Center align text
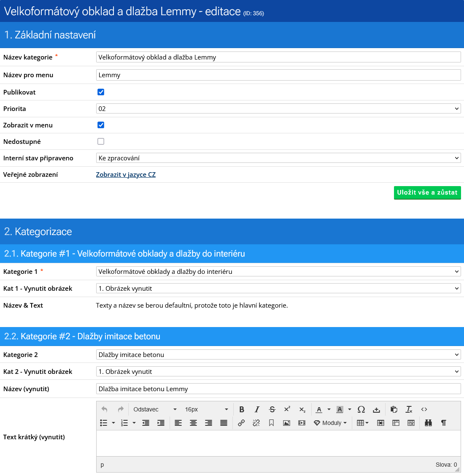 (x=193, y=423)
